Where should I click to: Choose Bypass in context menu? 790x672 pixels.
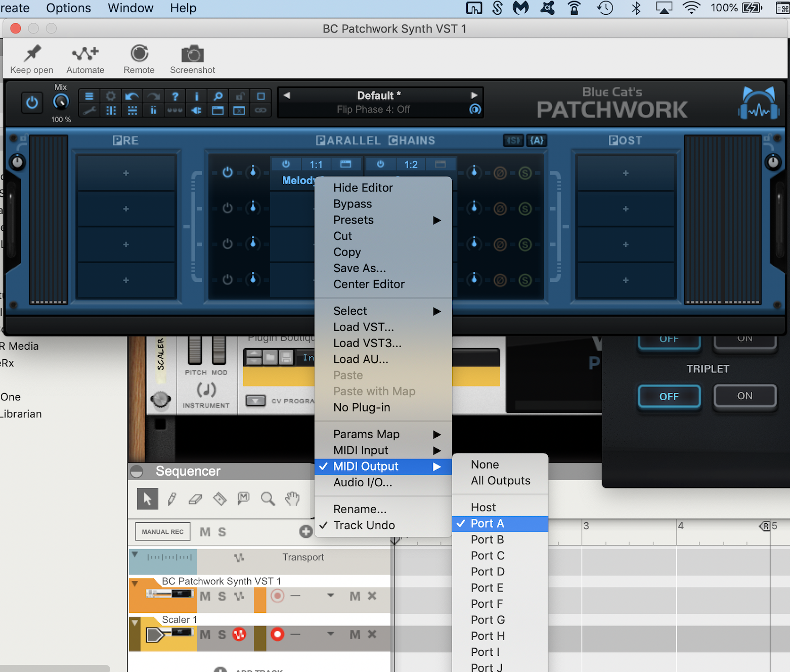(x=383, y=204)
